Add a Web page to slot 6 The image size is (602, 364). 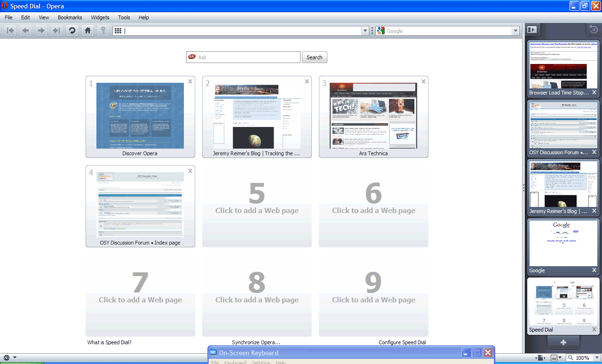373,206
